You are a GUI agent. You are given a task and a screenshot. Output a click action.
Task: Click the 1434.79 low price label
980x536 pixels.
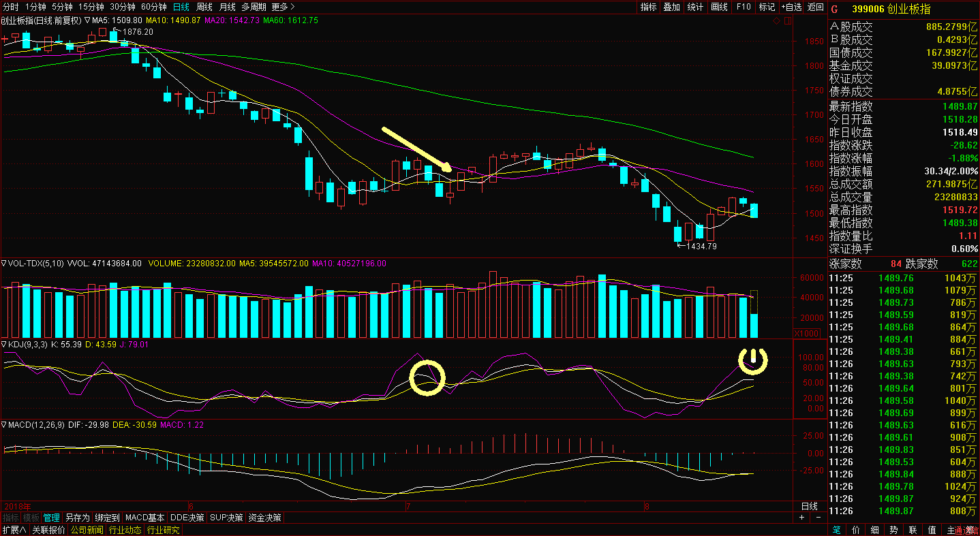[702, 246]
